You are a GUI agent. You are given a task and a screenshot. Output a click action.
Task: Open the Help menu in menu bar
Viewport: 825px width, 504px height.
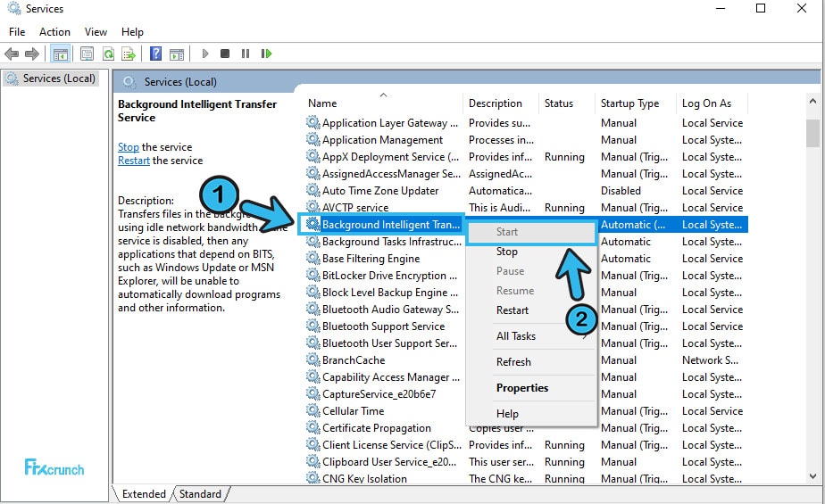(132, 32)
